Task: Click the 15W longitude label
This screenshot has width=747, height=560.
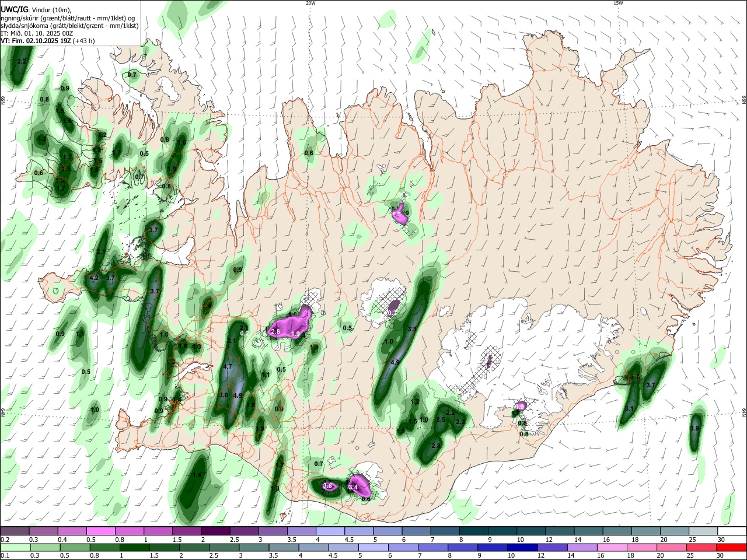Action: (x=618, y=3)
